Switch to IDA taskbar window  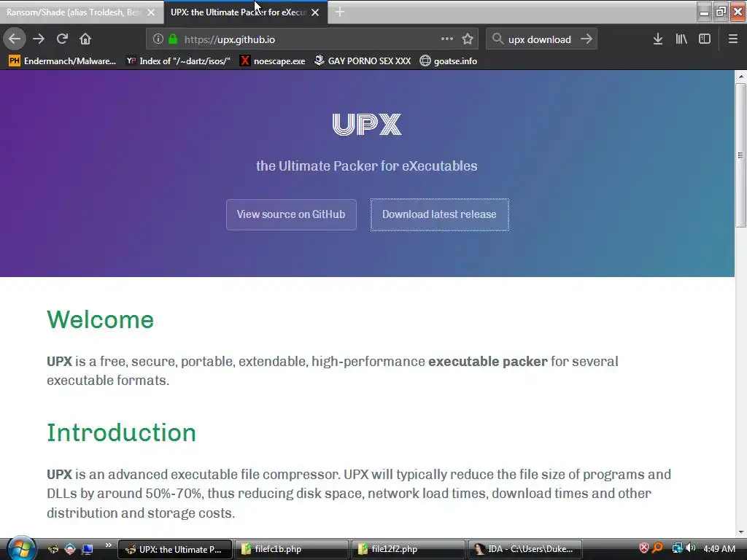pos(525,549)
